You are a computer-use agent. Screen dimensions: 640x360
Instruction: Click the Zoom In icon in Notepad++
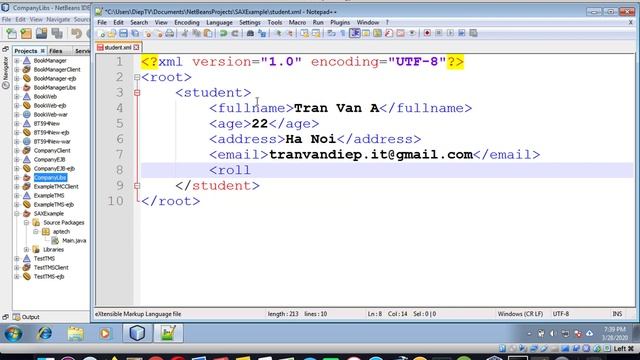278,33
